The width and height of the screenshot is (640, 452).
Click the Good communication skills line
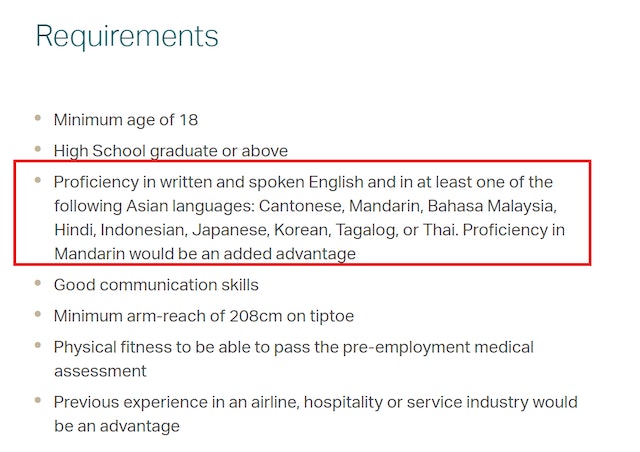[x=156, y=285]
